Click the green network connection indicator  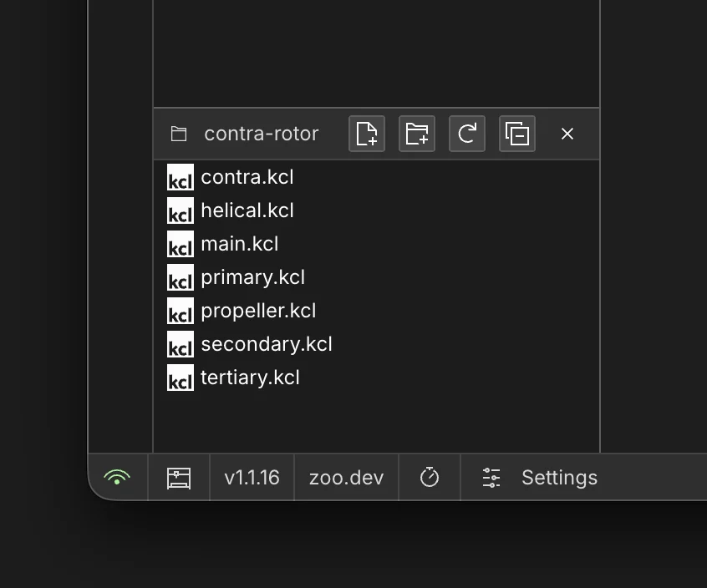(x=117, y=477)
